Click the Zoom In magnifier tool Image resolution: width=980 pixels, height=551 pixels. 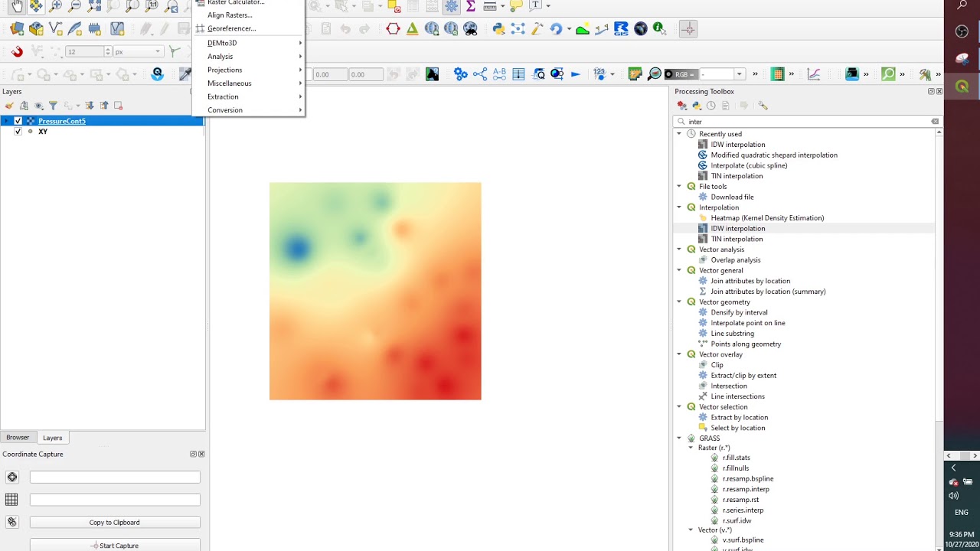tap(55, 6)
